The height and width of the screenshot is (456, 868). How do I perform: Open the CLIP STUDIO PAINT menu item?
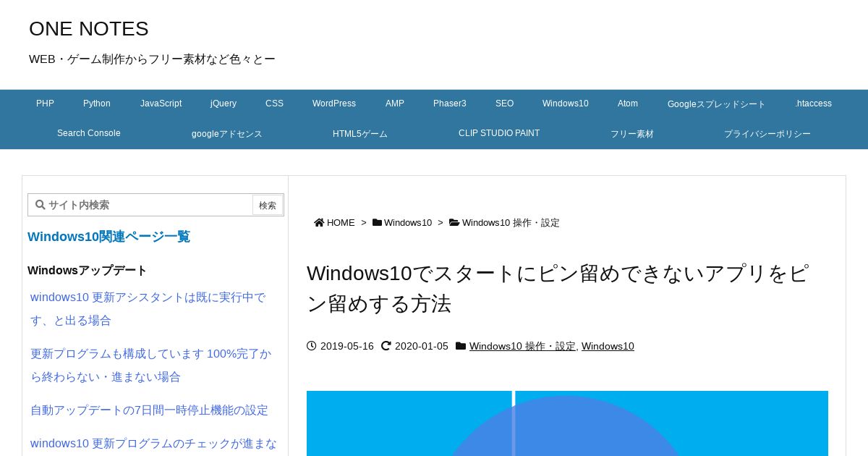(x=499, y=133)
